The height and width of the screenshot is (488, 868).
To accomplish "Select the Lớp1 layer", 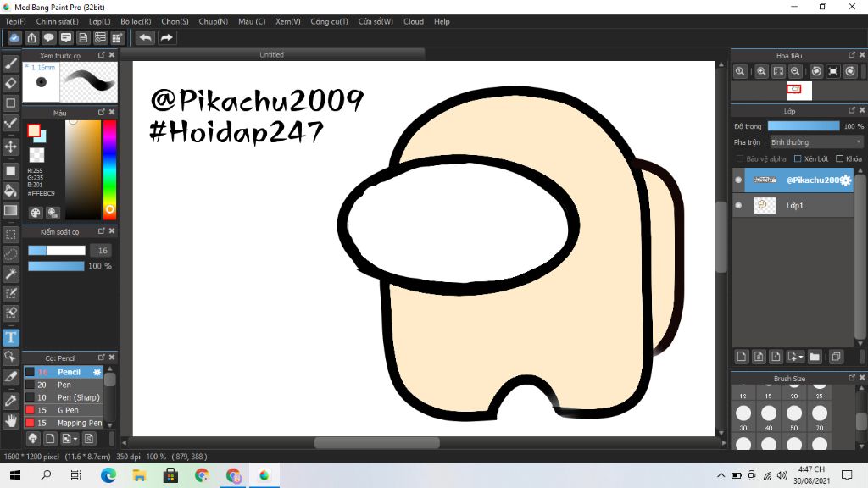I will tap(793, 205).
